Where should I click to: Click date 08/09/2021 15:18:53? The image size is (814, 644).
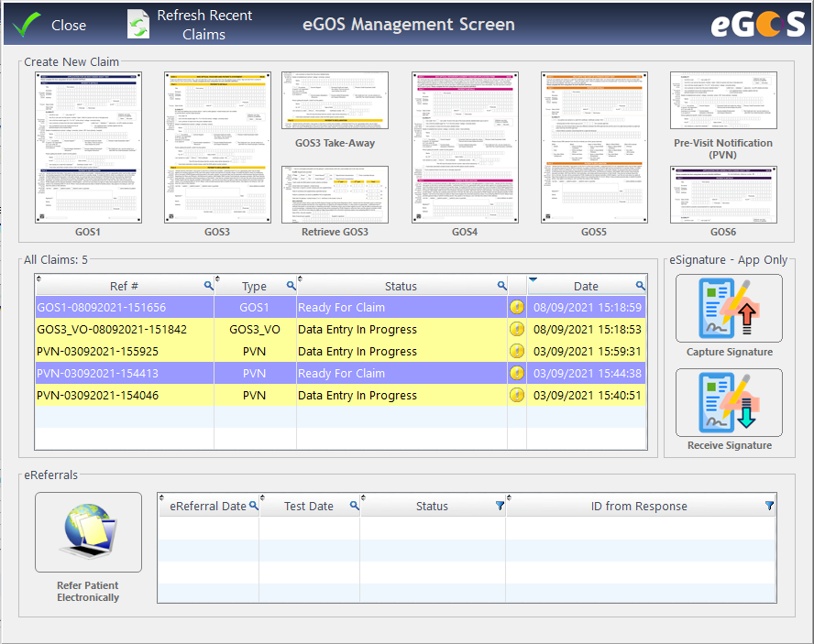click(x=588, y=329)
